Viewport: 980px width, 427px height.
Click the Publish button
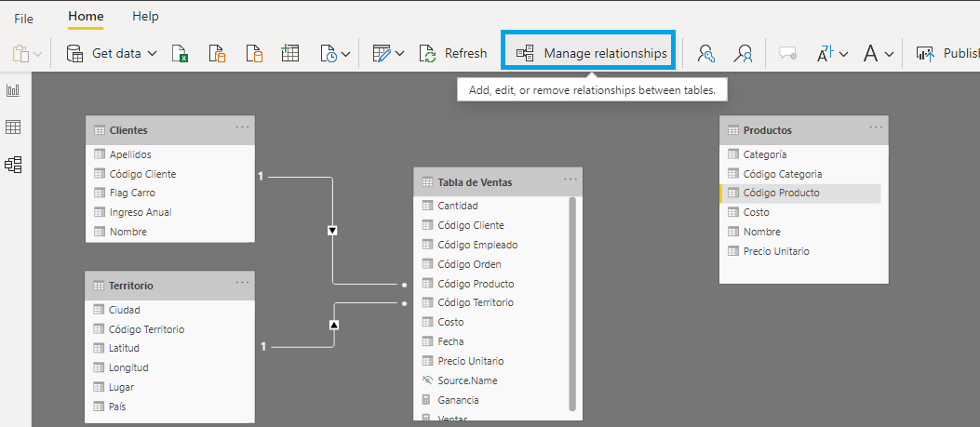click(946, 54)
